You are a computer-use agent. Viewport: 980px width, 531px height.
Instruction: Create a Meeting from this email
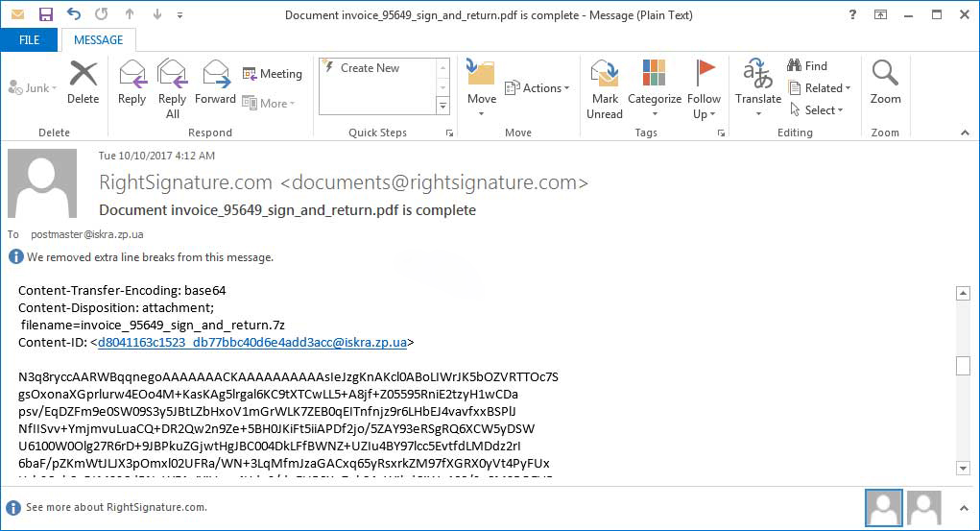point(272,74)
